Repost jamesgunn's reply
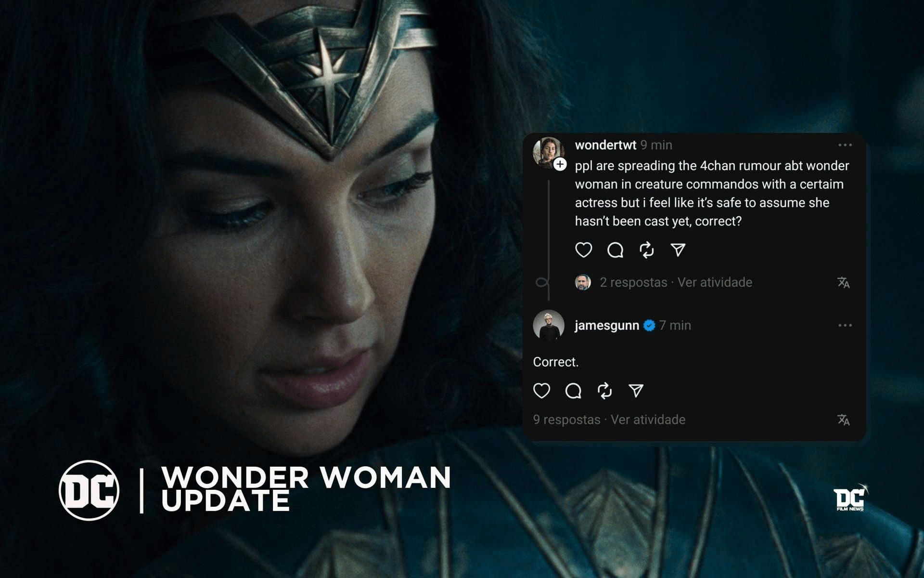Viewport: 924px width, 578px height. [x=604, y=391]
